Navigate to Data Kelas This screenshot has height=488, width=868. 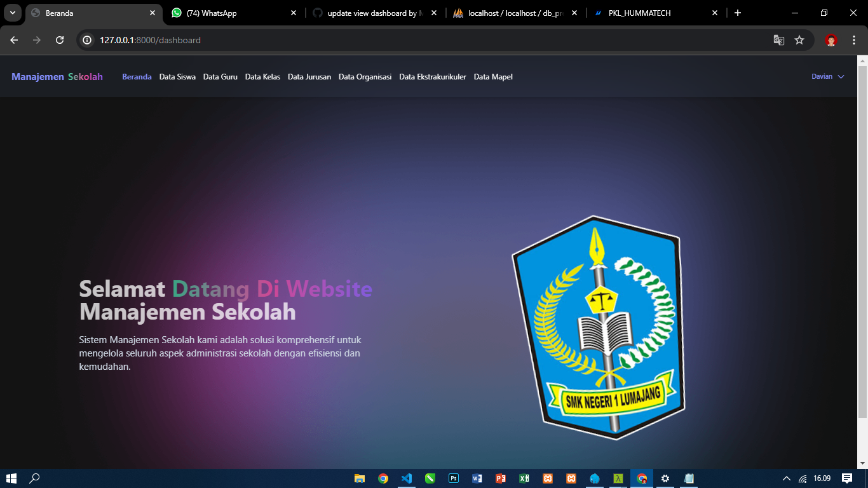[262, 77]
